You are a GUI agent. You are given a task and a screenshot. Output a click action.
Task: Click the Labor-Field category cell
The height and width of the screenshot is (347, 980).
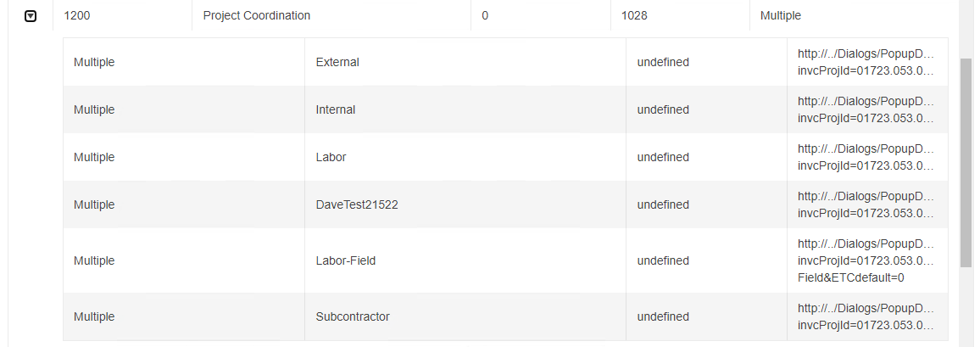pyautogui.click(x=346, y=260)
